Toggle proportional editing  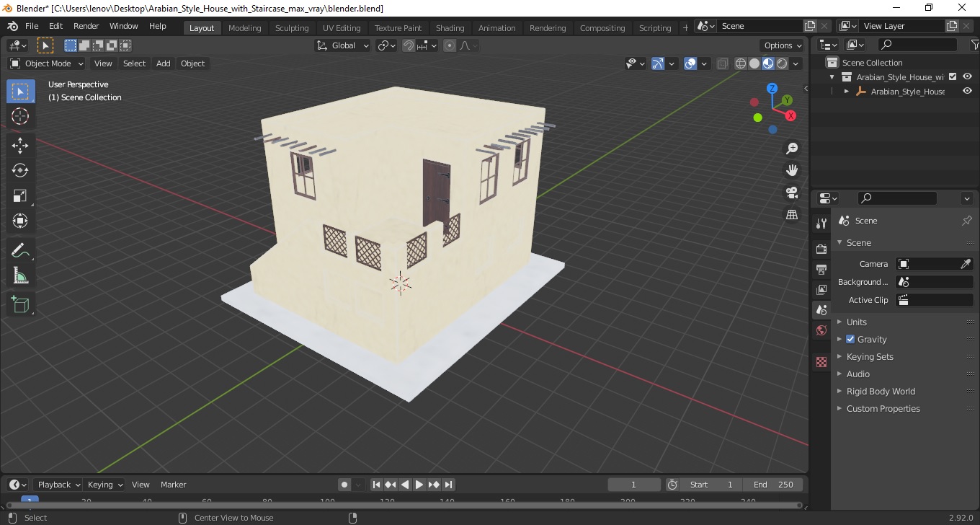tap(450, 45)
